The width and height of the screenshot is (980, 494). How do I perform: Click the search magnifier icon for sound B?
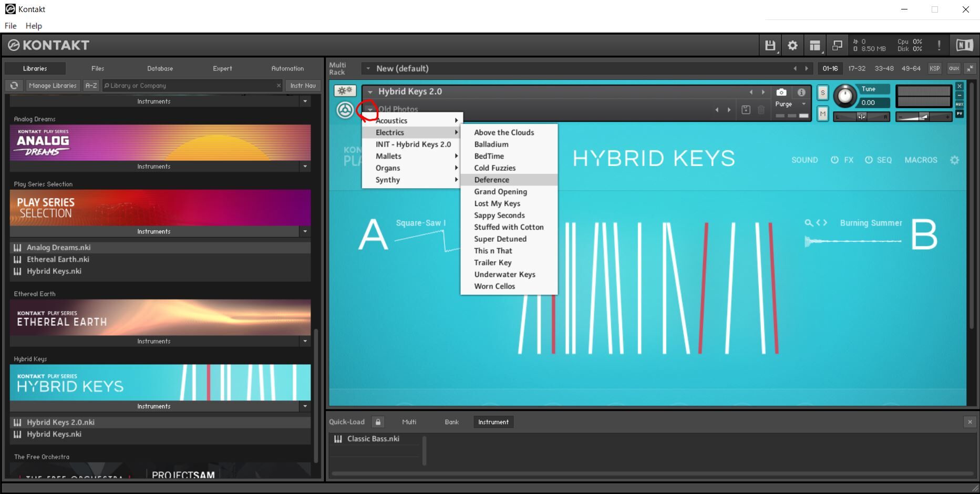809,223
